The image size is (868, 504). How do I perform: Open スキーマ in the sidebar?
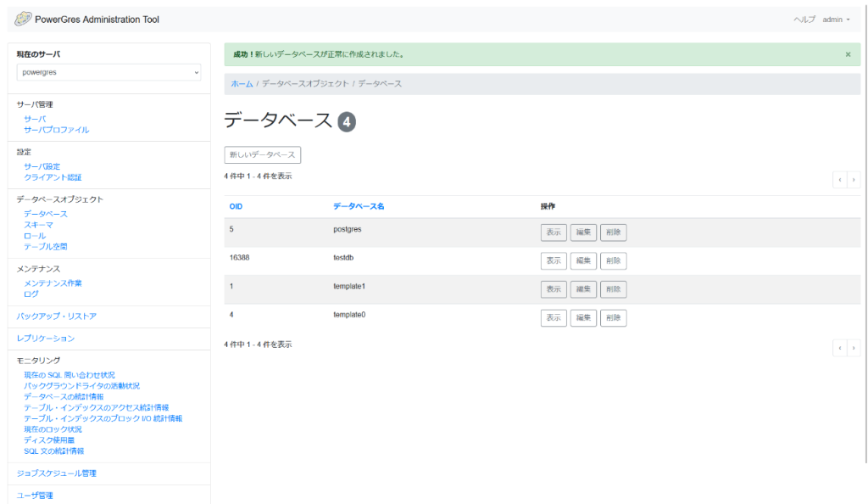(39, 225)
